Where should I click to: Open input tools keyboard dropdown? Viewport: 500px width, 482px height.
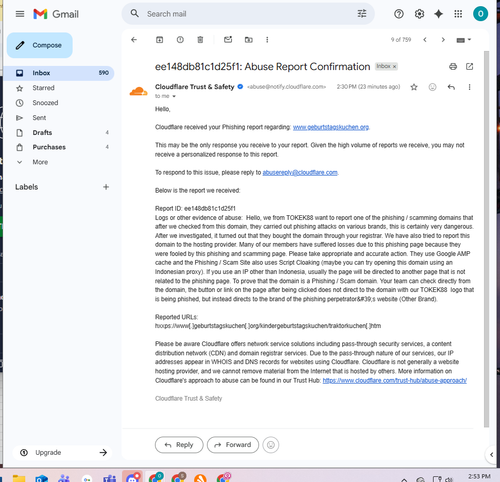pyautogui.click(x=463, y=40)
